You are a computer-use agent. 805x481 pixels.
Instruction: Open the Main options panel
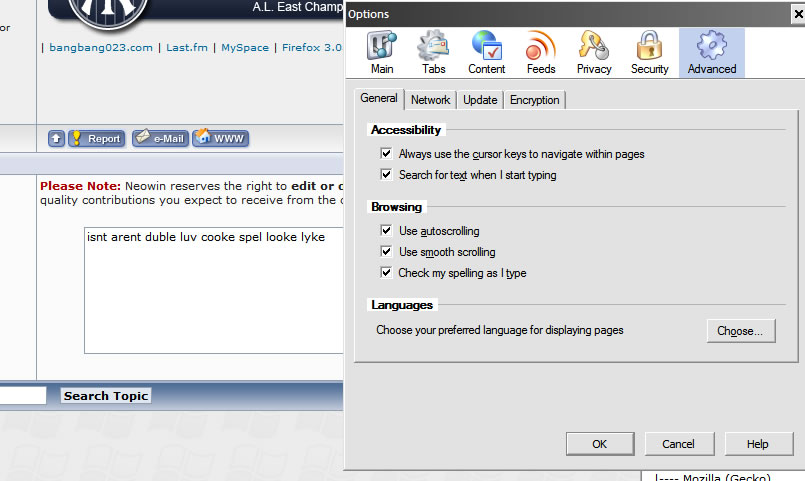(382, 53)
